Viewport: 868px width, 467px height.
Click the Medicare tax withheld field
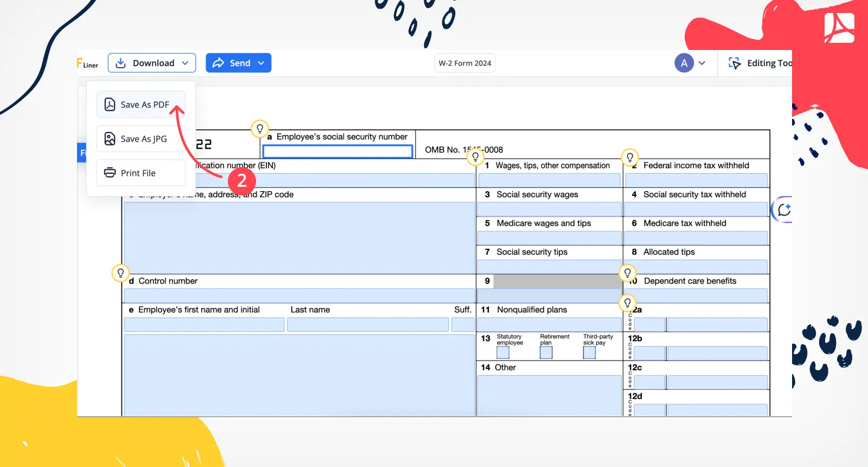(x=696, y=238)
